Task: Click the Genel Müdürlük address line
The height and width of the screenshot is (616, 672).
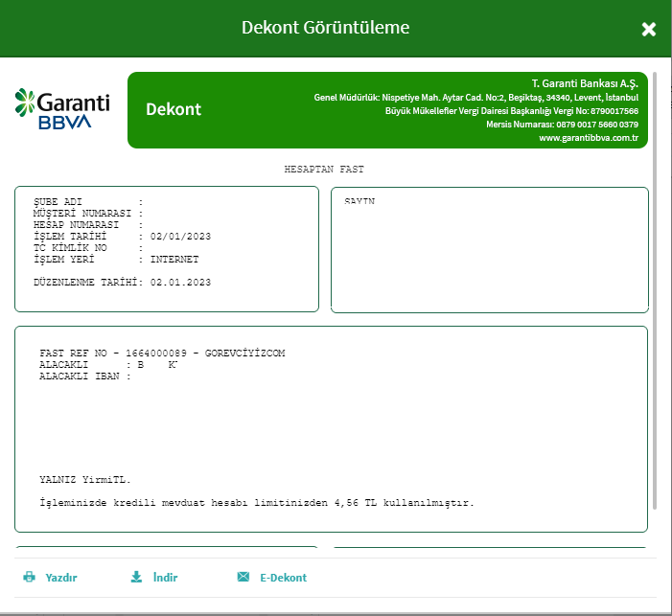Action: pyautogui.click(x=476, y=98)
